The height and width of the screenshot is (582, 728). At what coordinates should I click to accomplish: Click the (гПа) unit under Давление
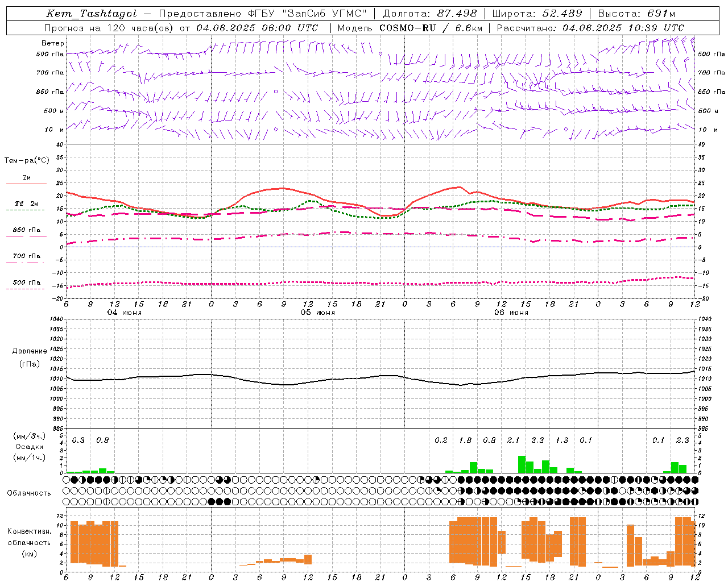coord(30,364)
